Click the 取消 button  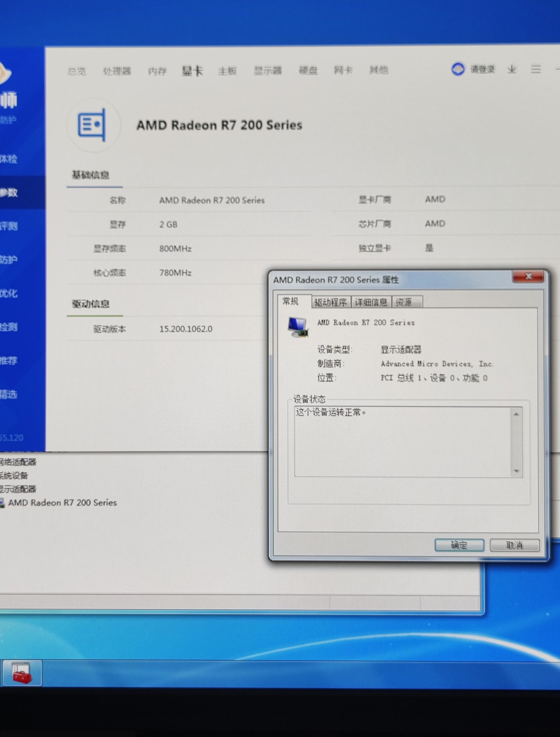[x=514, y=545]
